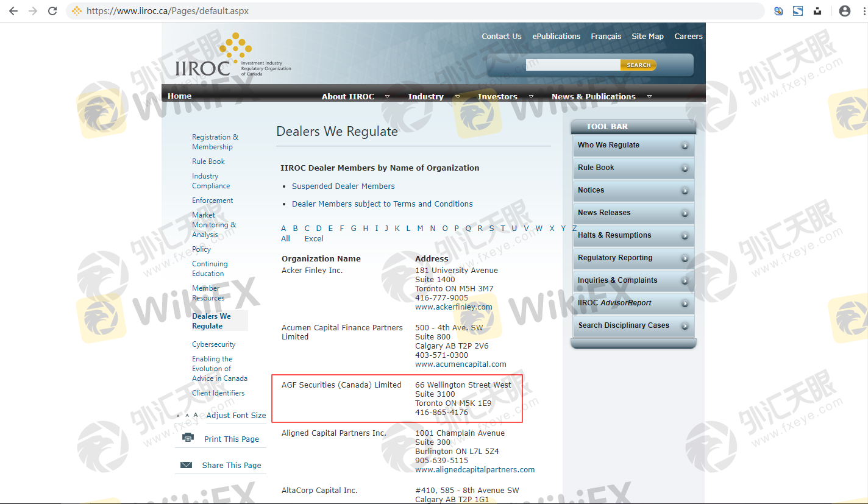This screenshot has width=868, height=504.
Task: Click the browser address bar URL
Action: 168,11
